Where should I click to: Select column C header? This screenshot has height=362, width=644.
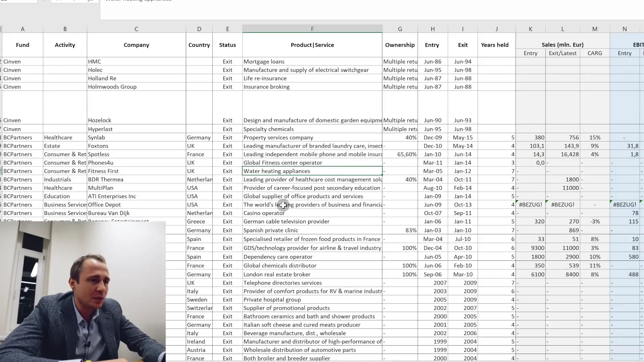pos(136,29)
